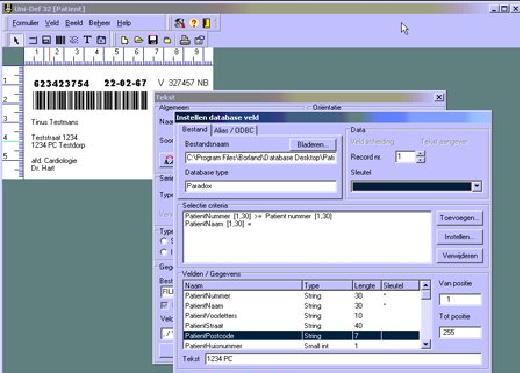Image resolution: width=520 pixels, height=373 pixels.
Task: Click the Toevoegen button
Action: click(x=459, y=218)
